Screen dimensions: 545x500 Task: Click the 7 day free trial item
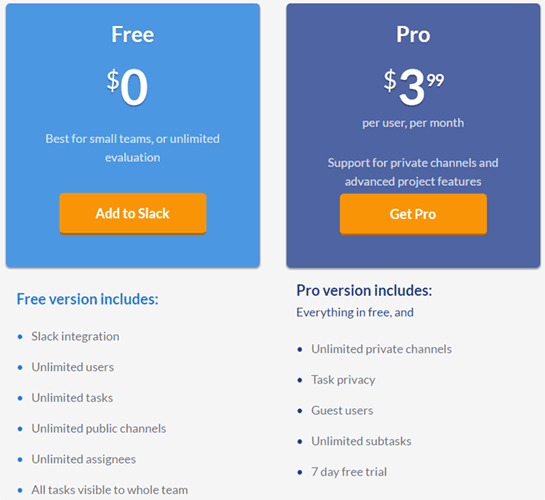click(349, 472)
